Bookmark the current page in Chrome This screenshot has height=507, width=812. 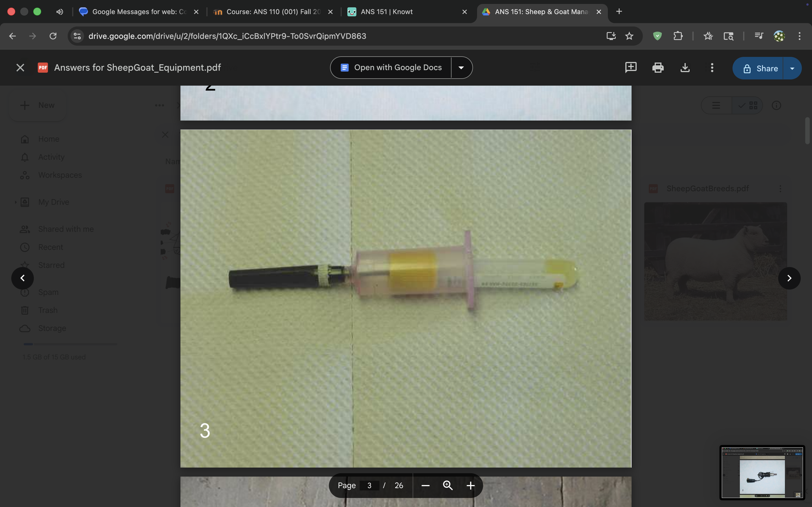pos(629,36)
